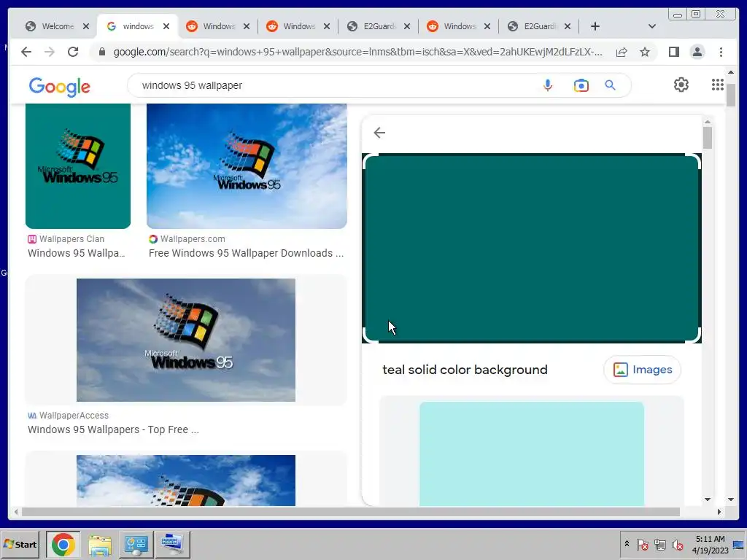The height and width of the screenshot is (560, 747).
Task: Select blue sky Windows 95 thumbnail
Action: point(247,166)
